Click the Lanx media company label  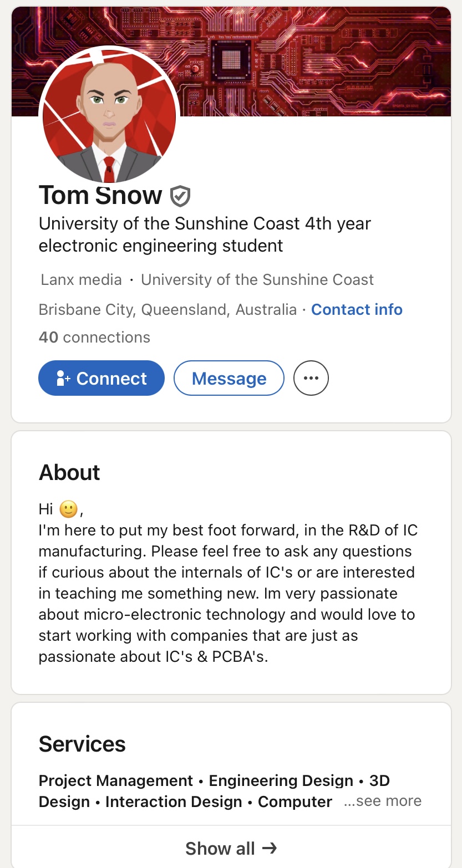(82, 279)
